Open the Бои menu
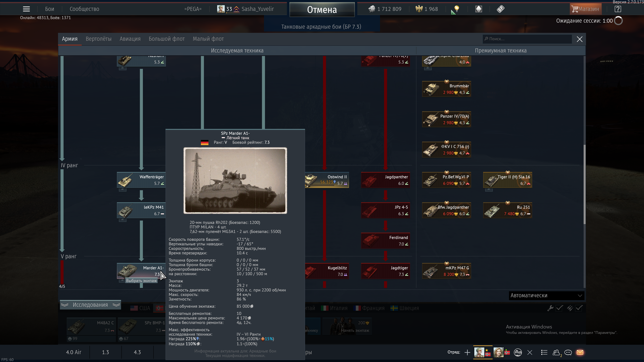This screenshot has width=644, height=362. tap(49, 9)
